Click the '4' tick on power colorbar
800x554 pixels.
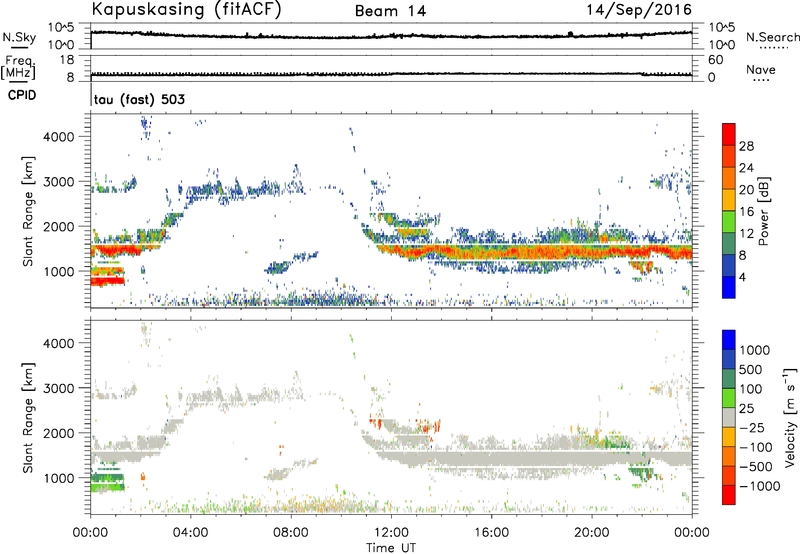pyautogui.click(x=743, y=277)
